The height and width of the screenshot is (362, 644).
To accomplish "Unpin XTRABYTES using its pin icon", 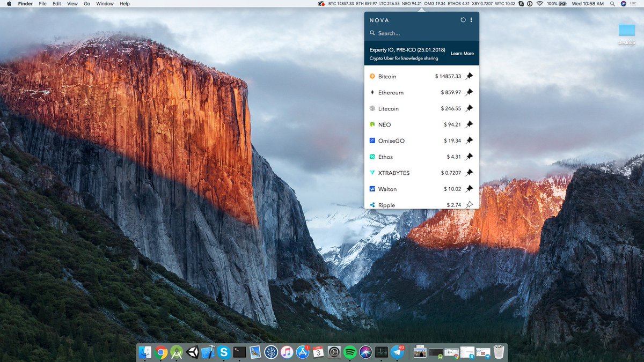I will [x=469, y=173].
